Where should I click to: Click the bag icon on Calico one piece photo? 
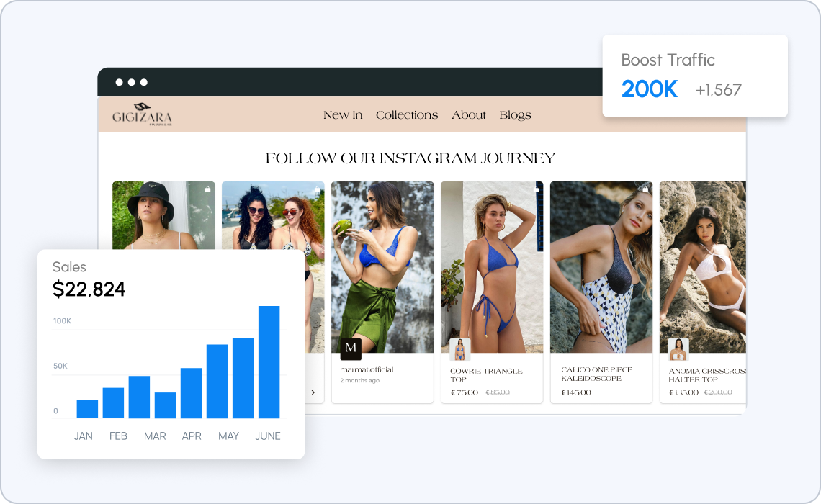(645, 189)
